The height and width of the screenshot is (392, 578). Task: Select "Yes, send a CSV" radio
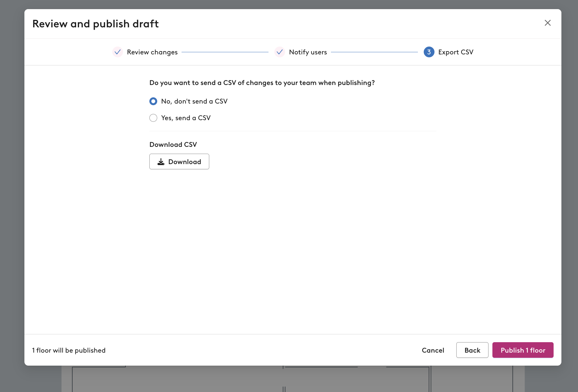(x=153, y=118)
